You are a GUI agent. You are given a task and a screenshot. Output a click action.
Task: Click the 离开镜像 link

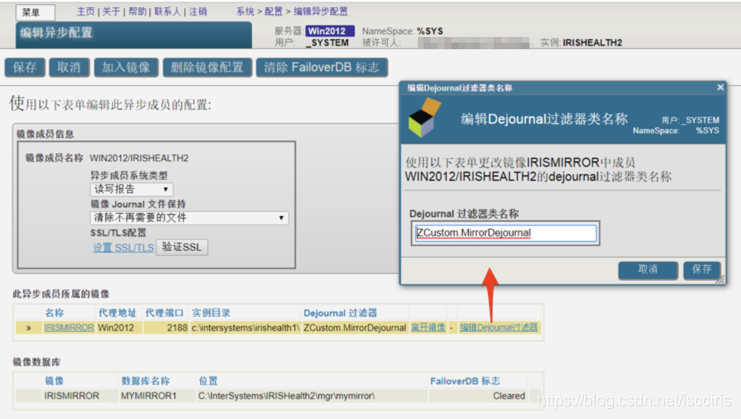(x=428, y=327)
